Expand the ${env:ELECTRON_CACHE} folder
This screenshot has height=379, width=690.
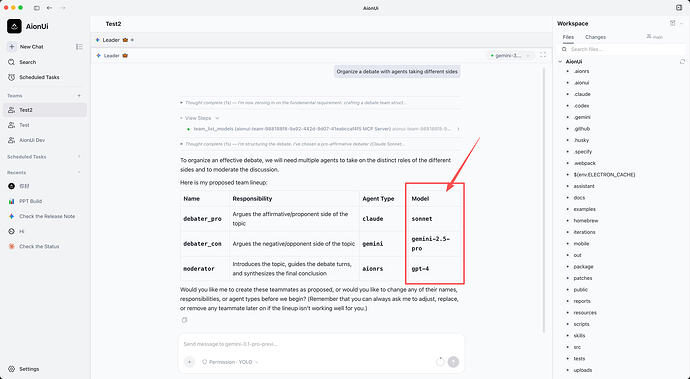coord(604,175)
